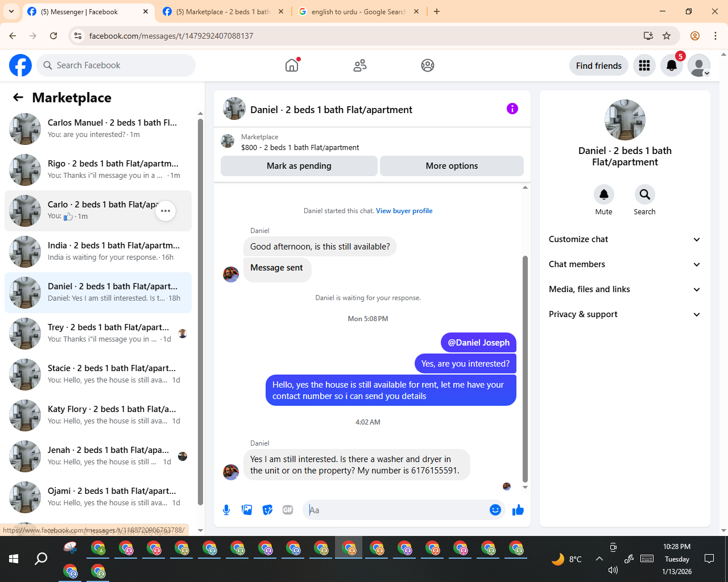Send a voice clip with microphone icon
Viewport: 728px width, 582px height.
coord(226,510)
